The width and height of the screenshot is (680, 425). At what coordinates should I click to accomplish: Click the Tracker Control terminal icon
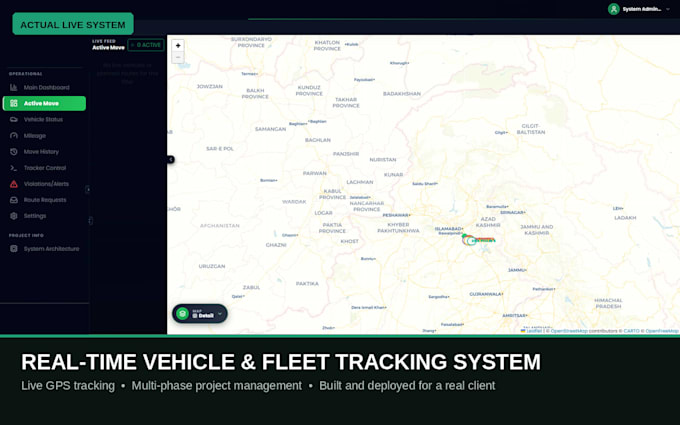click(14, 168)
